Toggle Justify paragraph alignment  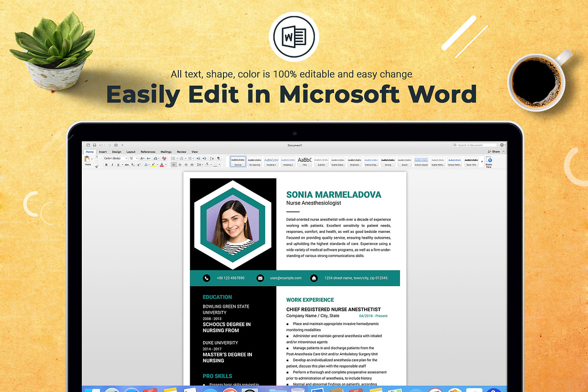click(x=192, y=165)
